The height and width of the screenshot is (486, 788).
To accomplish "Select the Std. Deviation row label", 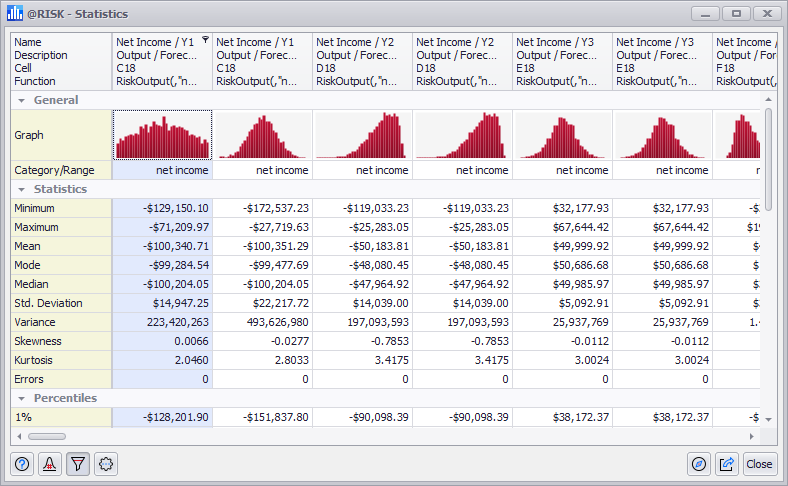I will (x=61, y=303).
